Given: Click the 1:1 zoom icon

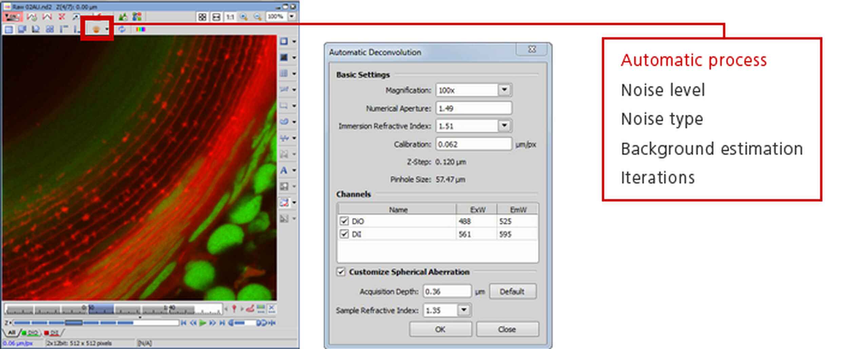Looking at the screenshot, I should click(230, 17).
